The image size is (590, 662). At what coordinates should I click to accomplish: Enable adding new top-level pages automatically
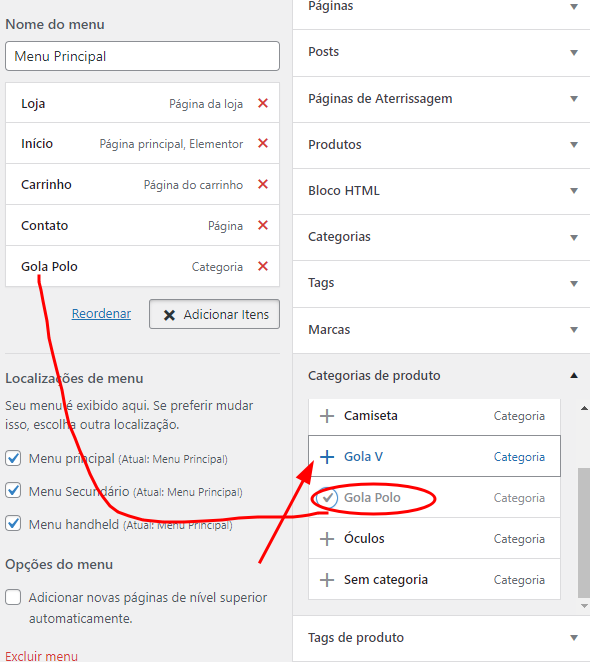[13, 597]
